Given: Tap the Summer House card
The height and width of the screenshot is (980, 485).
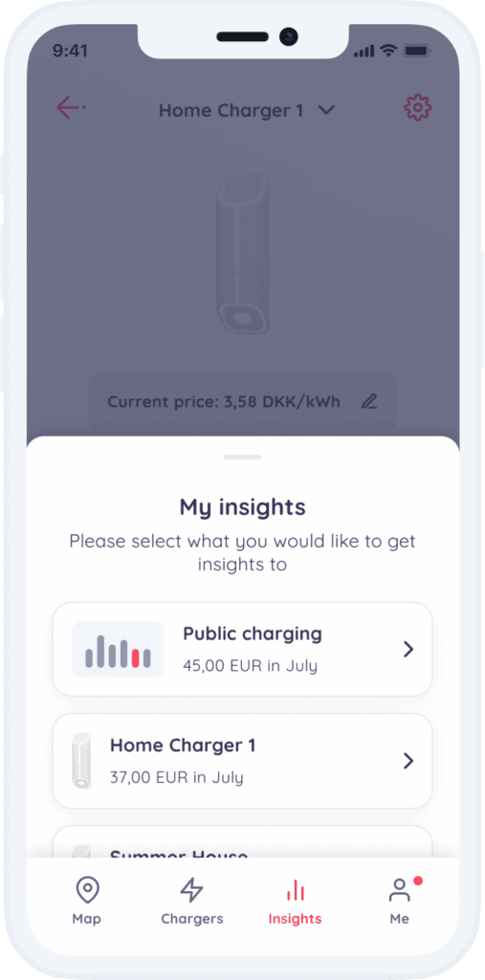Looking at the screenshot, I should 243,842.
